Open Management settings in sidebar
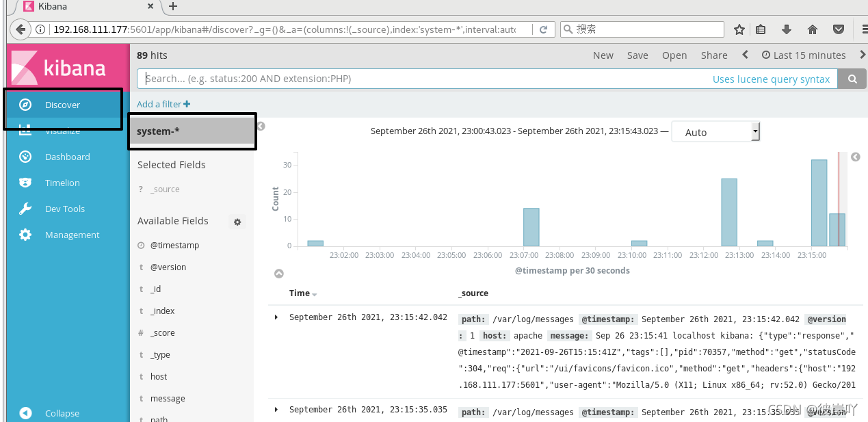Image resolution: width=868 pixels, height=422 pixels. [72, 235]
